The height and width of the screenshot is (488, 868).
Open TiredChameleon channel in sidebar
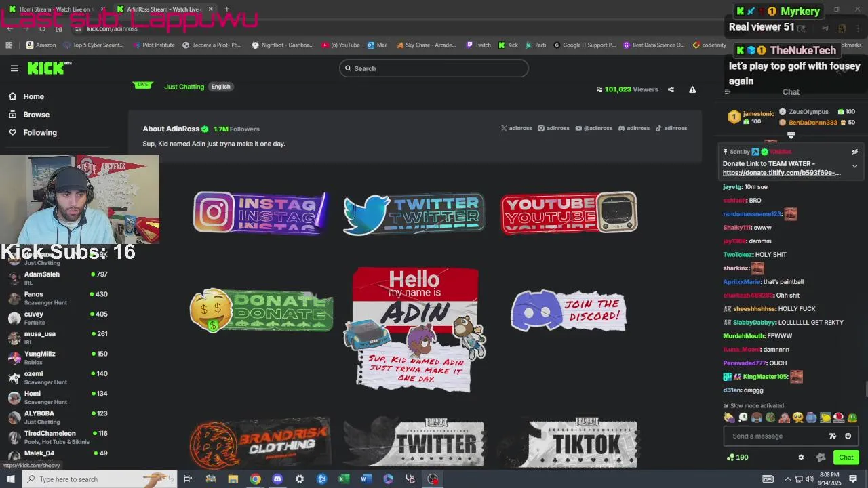tap(58, 437)
